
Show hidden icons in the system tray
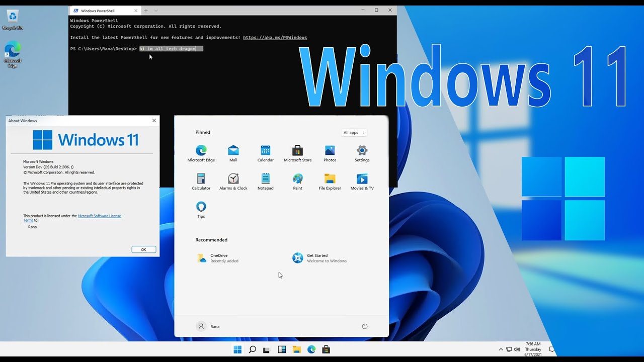[501, 349]
